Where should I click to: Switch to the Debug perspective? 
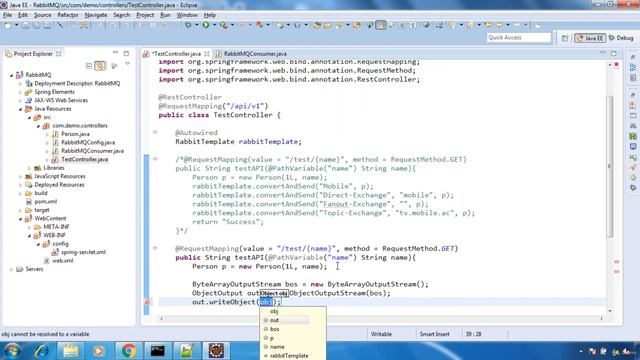point(621,38)
